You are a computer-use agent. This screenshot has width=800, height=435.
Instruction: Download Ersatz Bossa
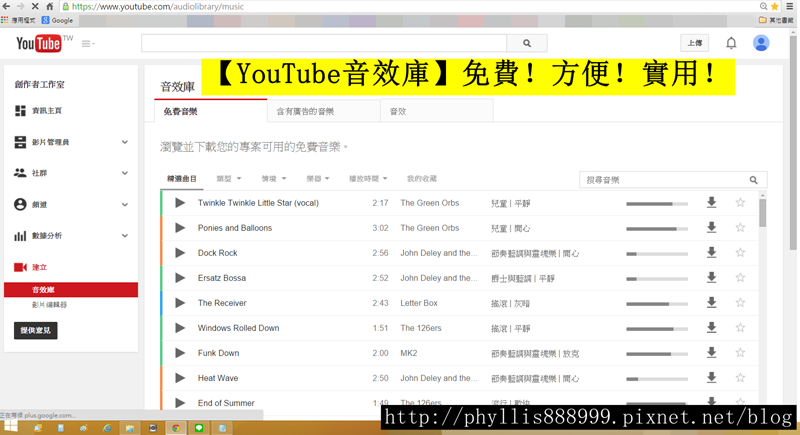point(711,277)
